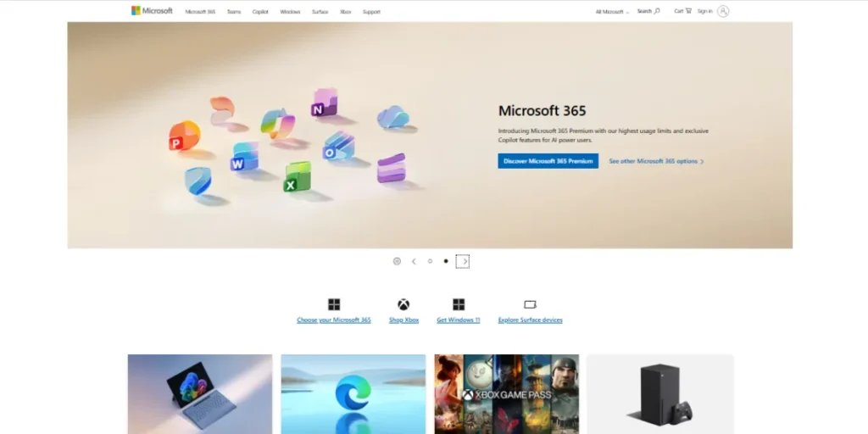Viewport: 868px width, 434px height.
Task: Select the second carousel slide dot
Action: (x=446, y=261)
